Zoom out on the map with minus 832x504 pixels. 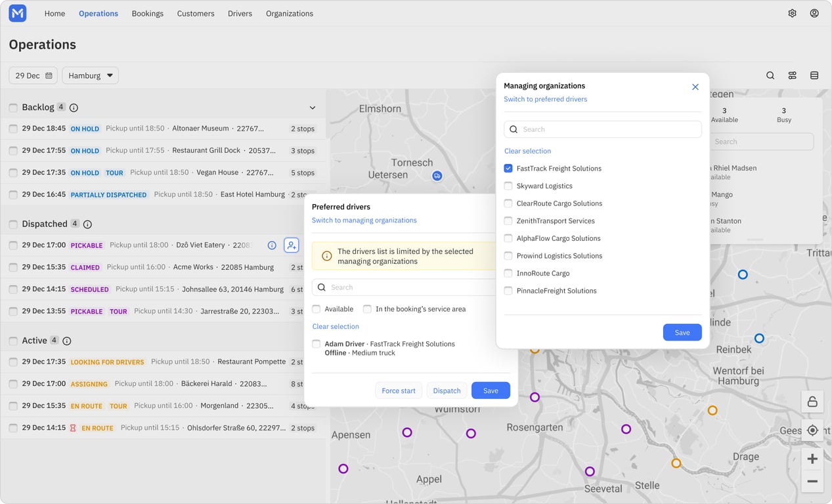click(x=812, y=482)
